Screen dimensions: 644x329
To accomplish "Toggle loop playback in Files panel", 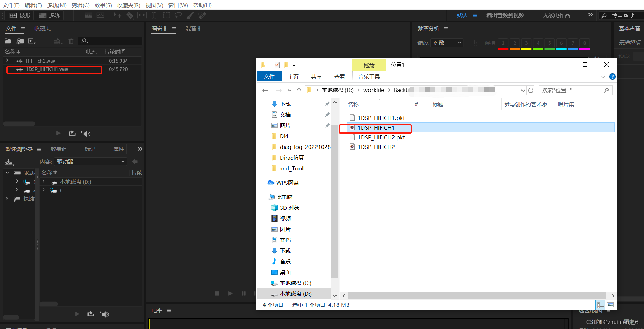I will (72, 133).
